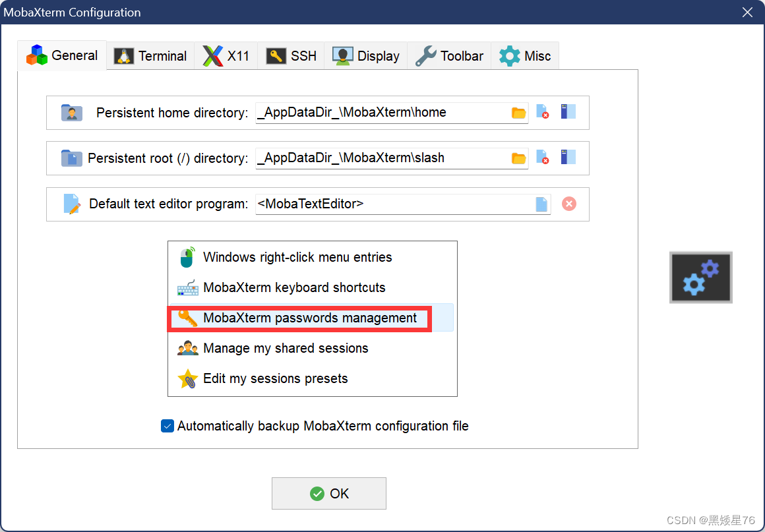This screenshot has height=532, width=765.
Task: Click the gears settings image
Action: click(x=700, y=278)
